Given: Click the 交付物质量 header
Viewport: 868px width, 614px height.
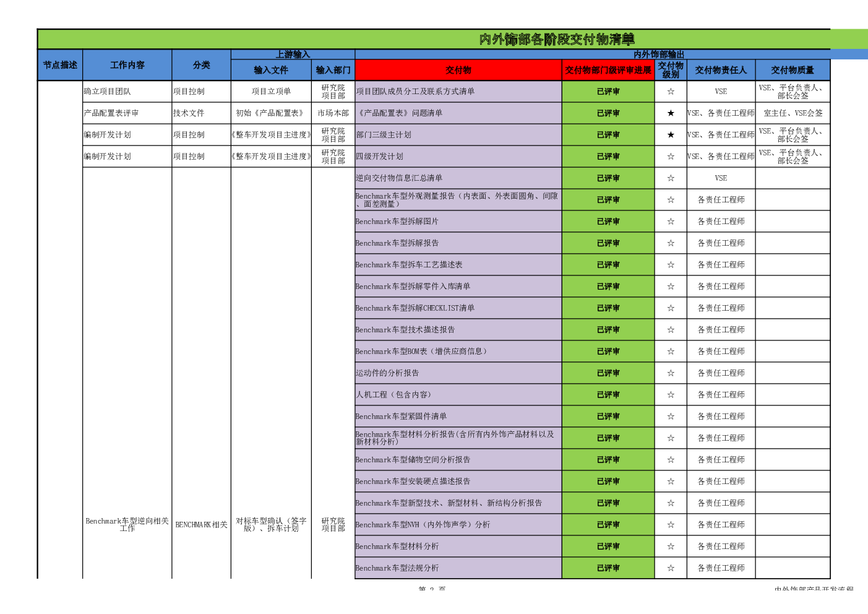Looking at the screenshot, I should coord(793,70).
